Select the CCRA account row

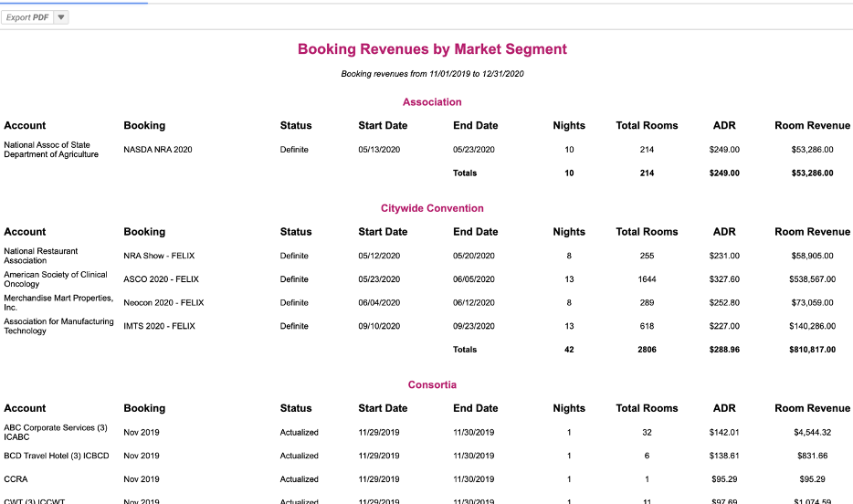click(x=16, y=479)
